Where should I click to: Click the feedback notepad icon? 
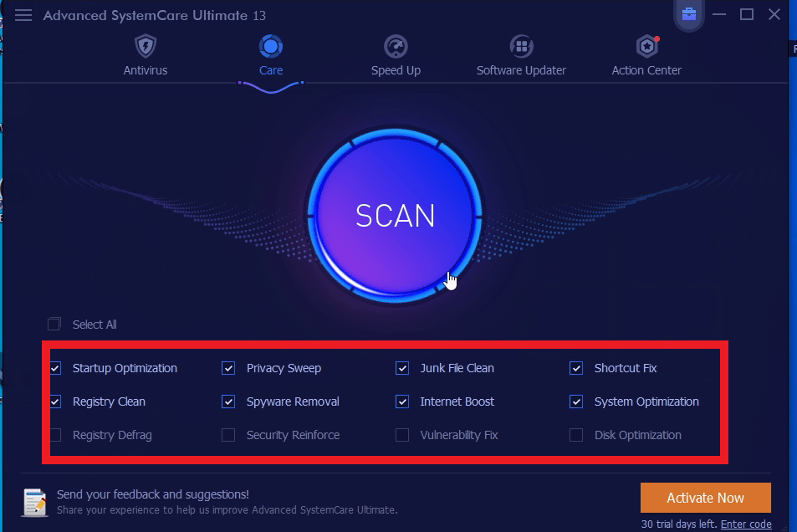click(x=34, y=503)
